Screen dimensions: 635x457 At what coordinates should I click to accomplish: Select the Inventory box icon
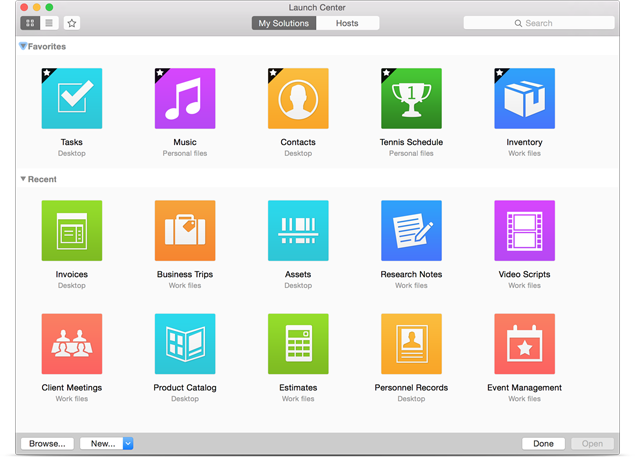(524, 99)
